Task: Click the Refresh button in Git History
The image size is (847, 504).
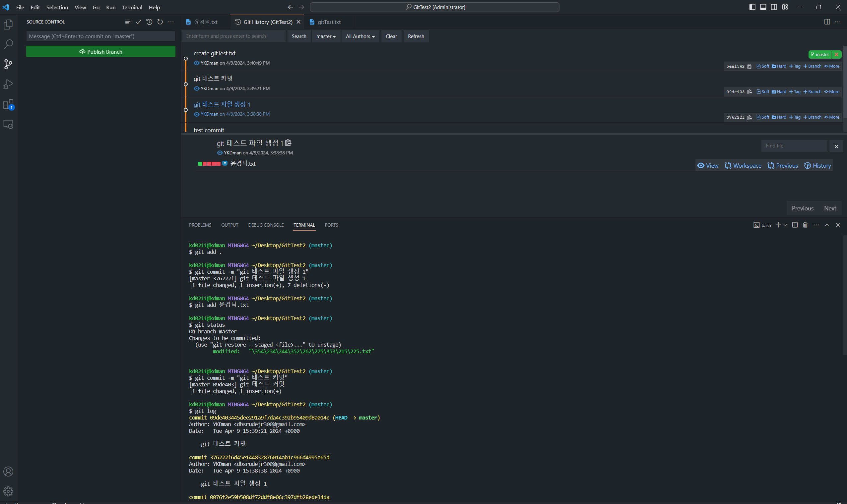Action: pos(416,36)
